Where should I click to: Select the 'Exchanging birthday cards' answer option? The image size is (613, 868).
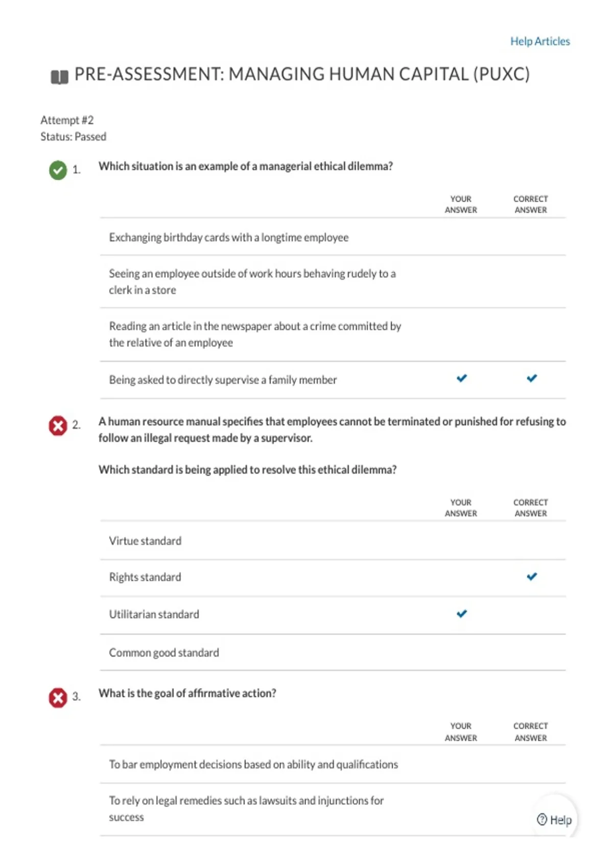[x=333, y=237]
